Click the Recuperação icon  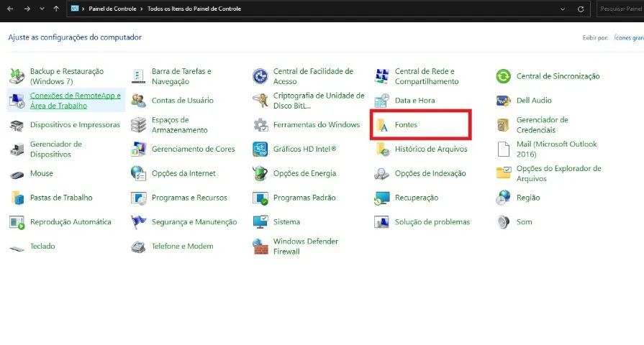click(381, 198)
